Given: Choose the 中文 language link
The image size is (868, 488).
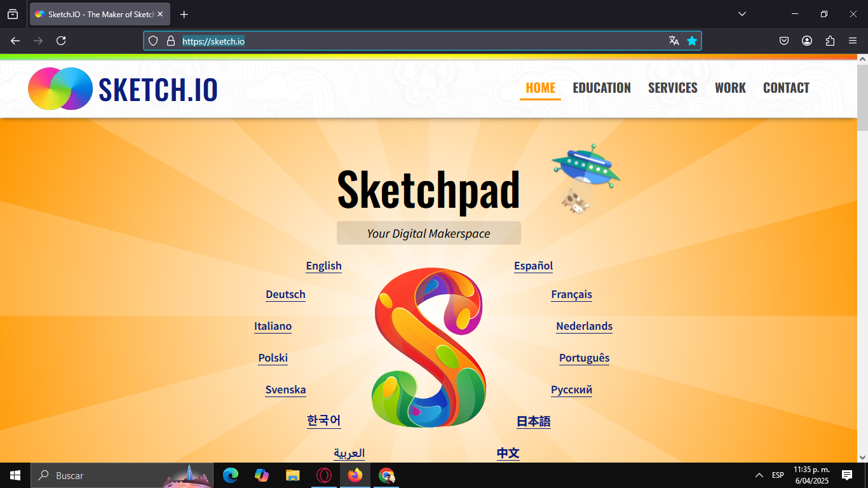Looking at the screenshot, I should coord(508,453).
